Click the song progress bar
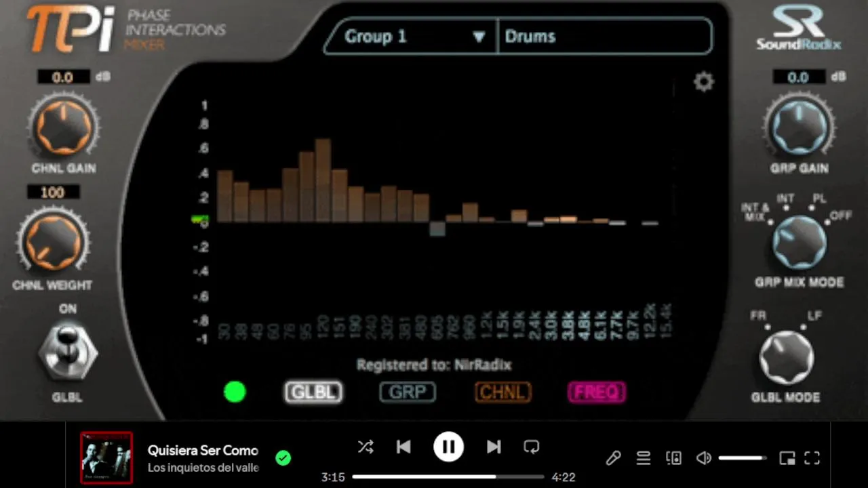868x488 pixels. 448,477
